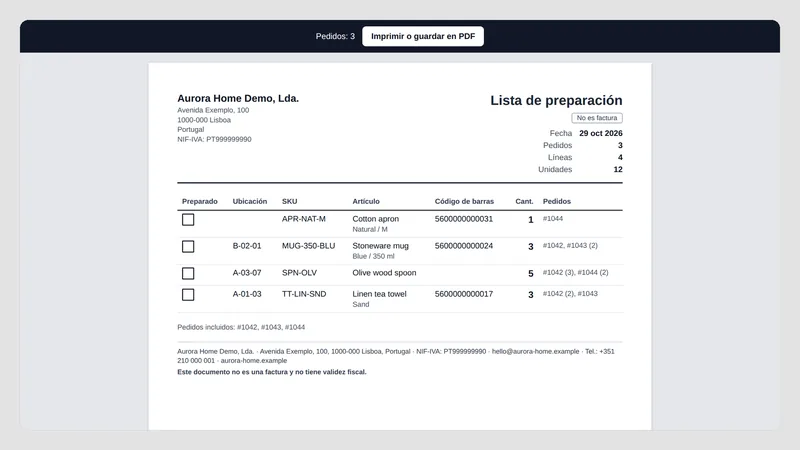Click location A-03-07
The width and height of the screenshot is (800, 450).
pyautogui.click(x=247, y=273)
